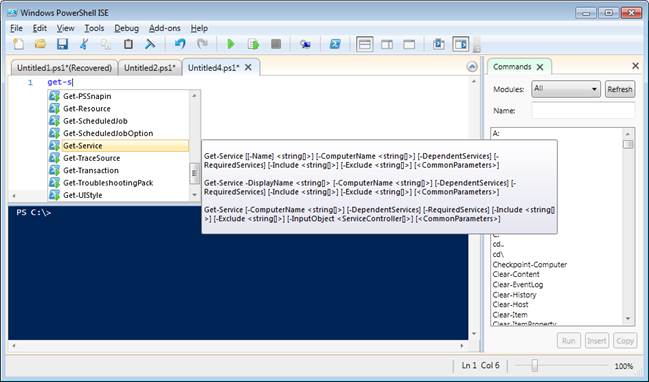Run the script with the green play icon

click(x=231, y=44)
